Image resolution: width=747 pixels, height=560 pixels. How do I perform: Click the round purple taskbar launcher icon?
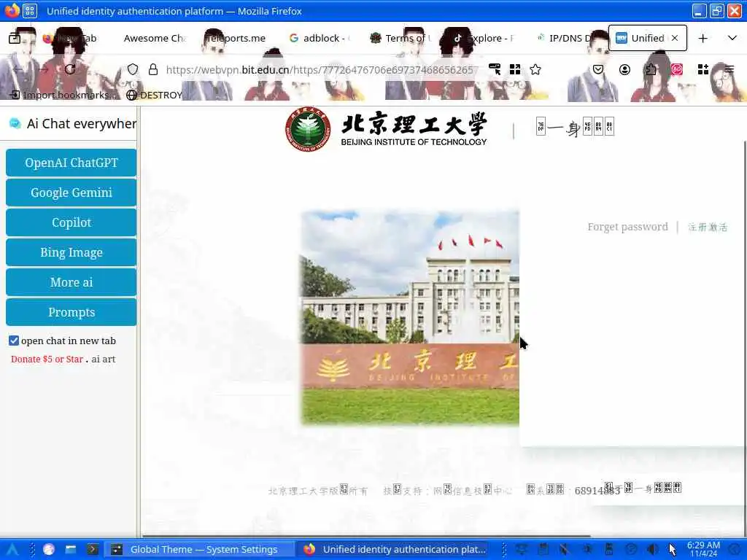click(x=49, y=550)
